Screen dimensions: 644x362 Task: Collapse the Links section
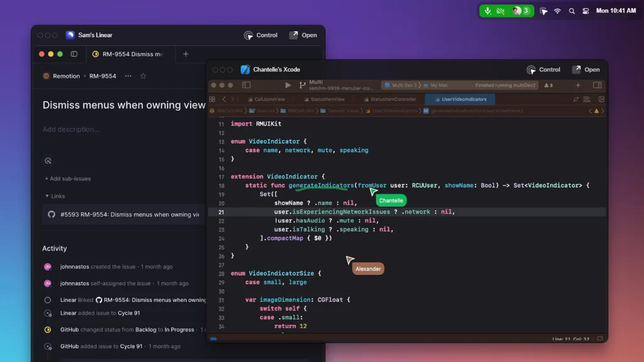pos(55,196)
